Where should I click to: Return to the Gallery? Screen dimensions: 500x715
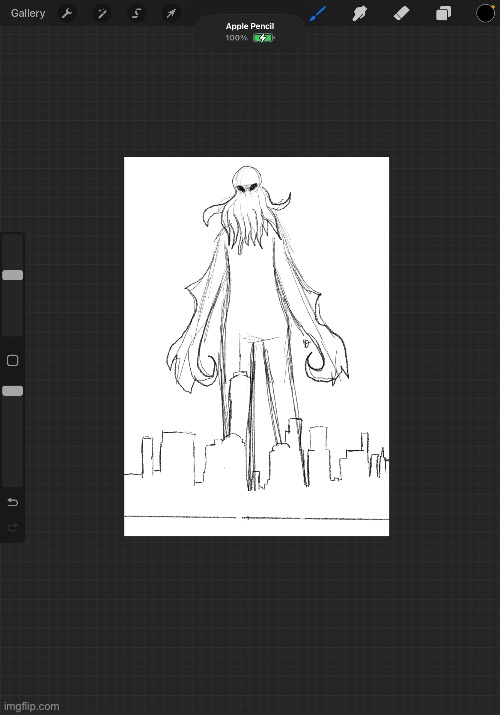(x=28, y=13)
